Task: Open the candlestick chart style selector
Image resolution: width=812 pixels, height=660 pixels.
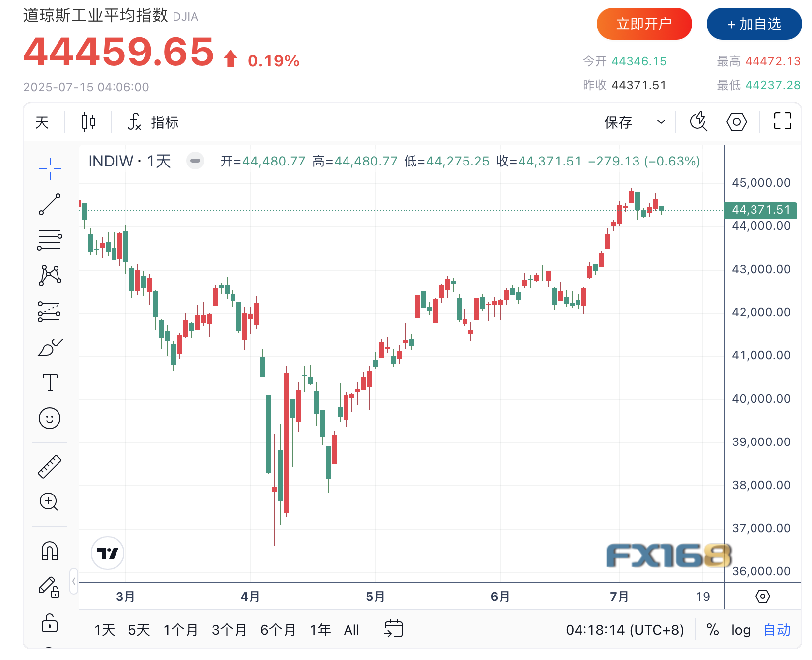Action: (x=88, y=122)
